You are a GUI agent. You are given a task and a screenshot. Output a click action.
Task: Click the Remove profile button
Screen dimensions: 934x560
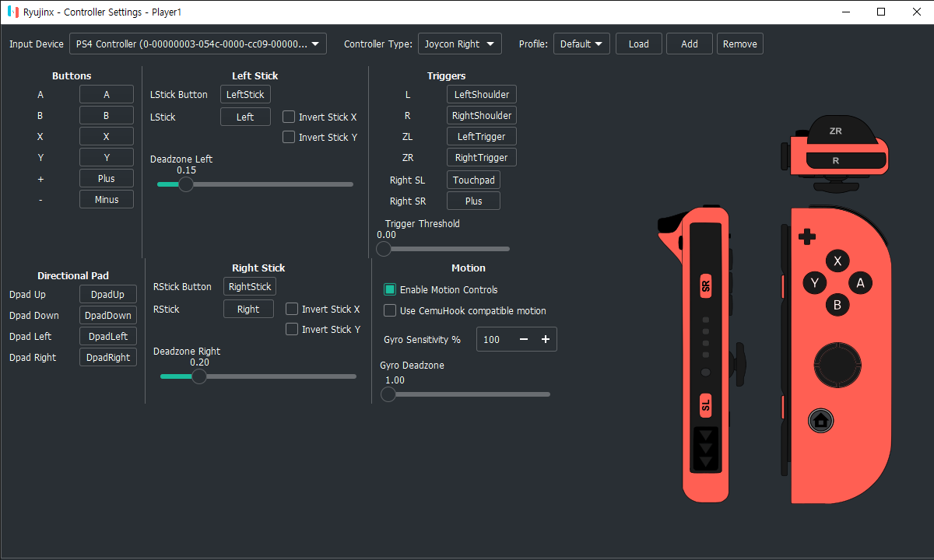pos(740,44)
